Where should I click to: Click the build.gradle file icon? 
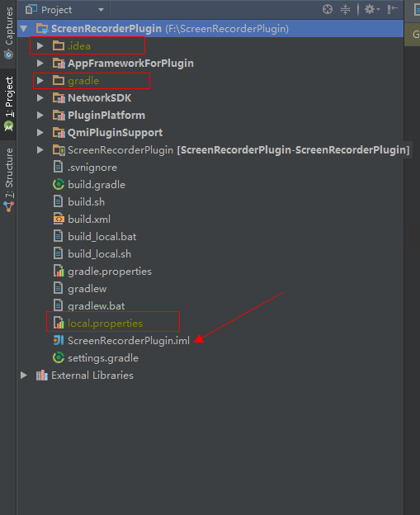coord(59,184)
